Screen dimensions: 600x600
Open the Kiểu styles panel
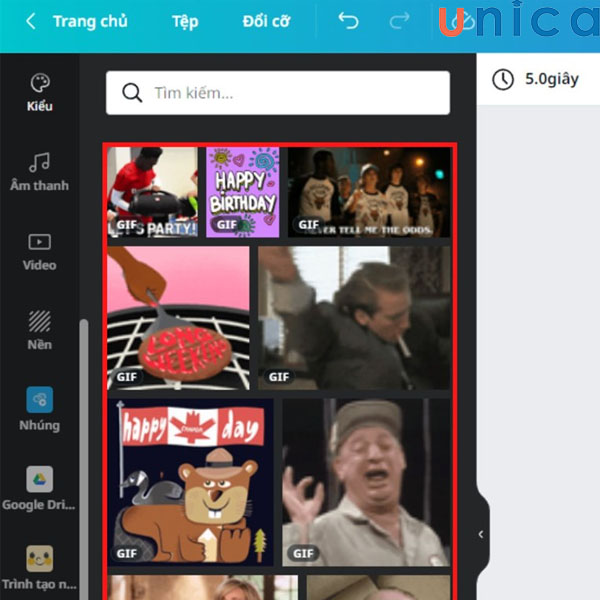point(40,92)
